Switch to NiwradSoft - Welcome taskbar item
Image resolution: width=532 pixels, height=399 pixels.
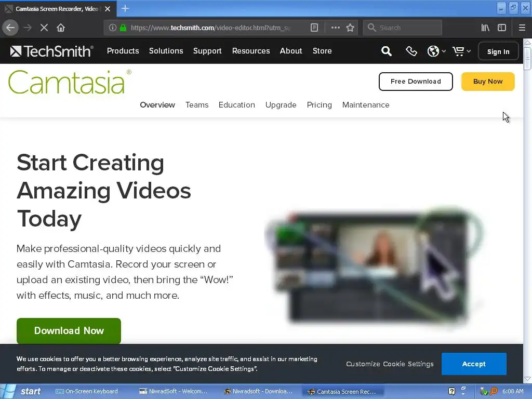[174, 391]
